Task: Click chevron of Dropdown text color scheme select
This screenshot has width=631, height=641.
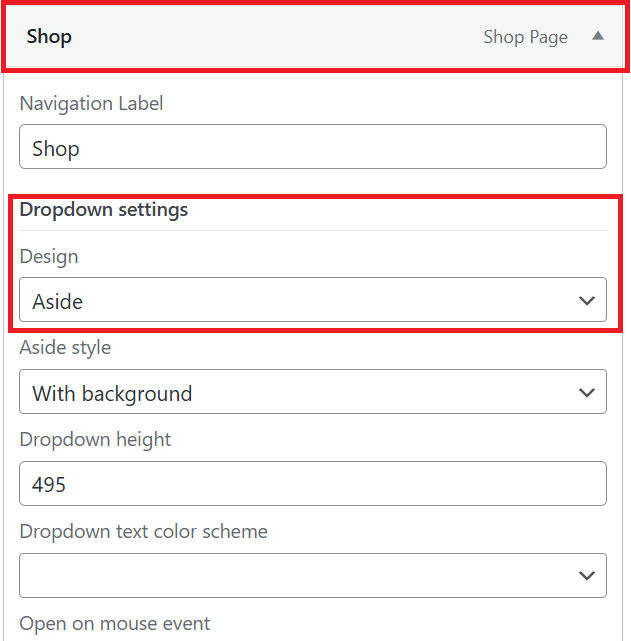Action: (586, 576)
